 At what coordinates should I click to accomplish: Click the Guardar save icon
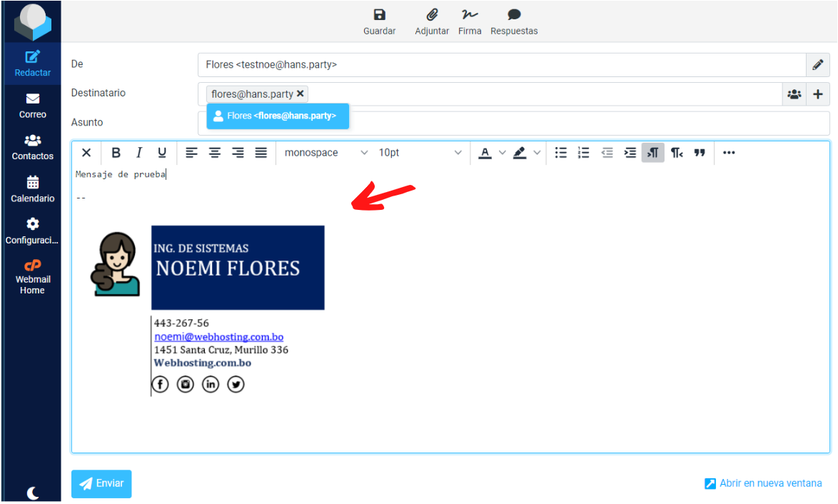(379, 21)
